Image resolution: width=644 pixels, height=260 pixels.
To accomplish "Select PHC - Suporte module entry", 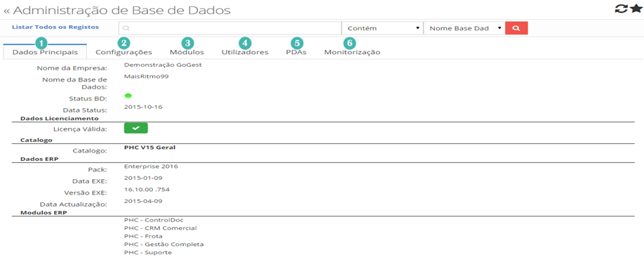I will pyautogui.click(x=148, y=252).
